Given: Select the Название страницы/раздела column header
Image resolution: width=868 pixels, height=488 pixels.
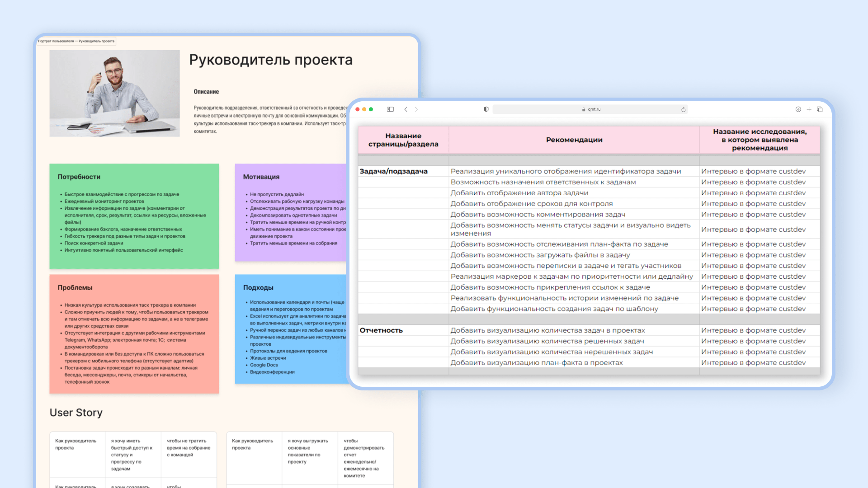Looking at the screenshot, I should point(403,140).
